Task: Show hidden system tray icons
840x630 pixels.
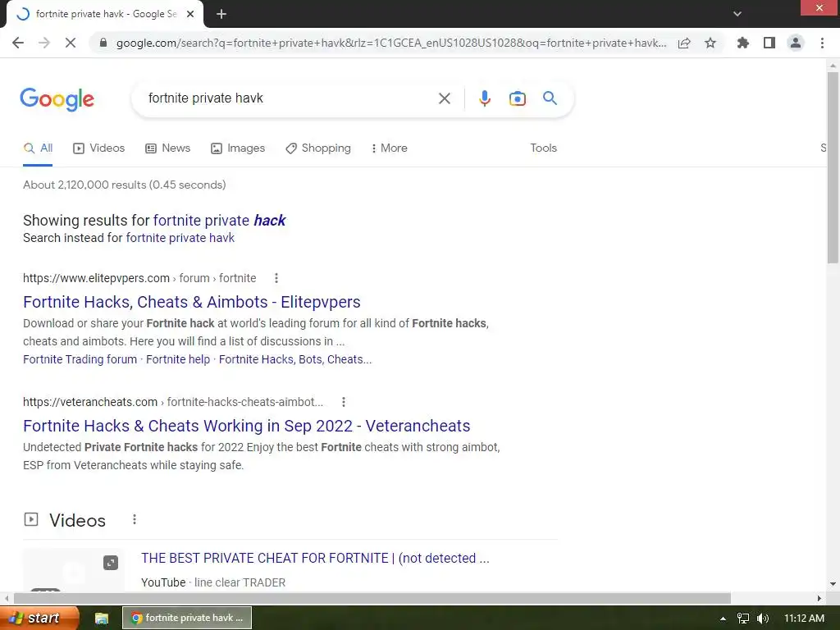Action: pos(723,619)
